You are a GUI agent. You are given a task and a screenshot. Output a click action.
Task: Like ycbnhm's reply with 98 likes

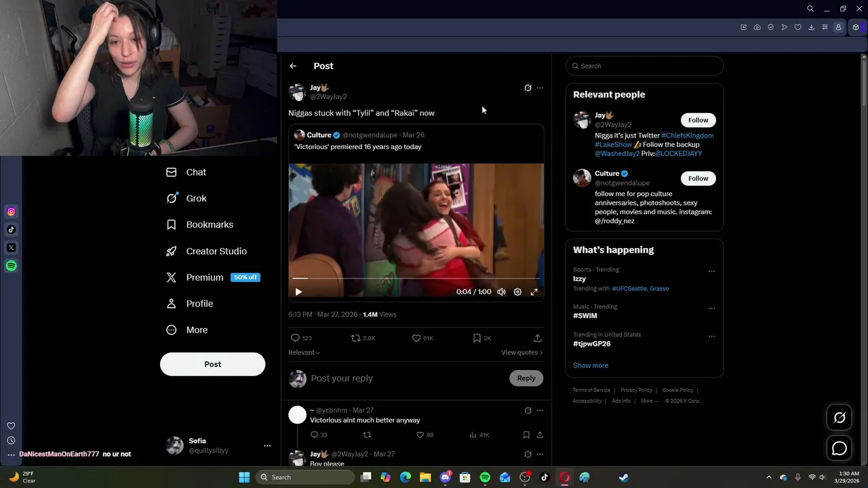[425, 435]
